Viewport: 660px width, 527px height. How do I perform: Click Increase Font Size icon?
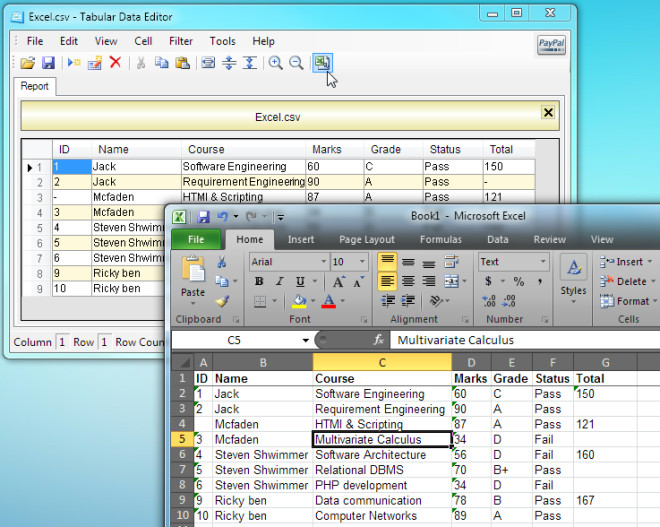click(x=339, y=281)
